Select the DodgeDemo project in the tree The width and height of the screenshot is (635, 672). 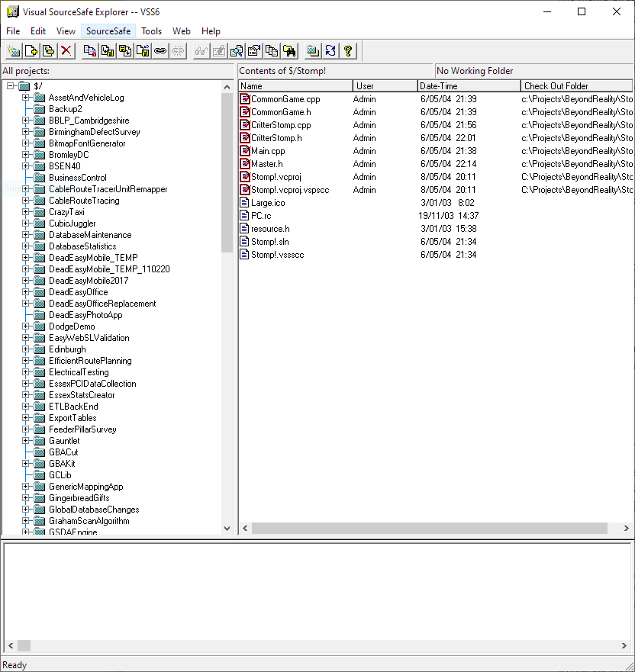click(x=72, y=326)
